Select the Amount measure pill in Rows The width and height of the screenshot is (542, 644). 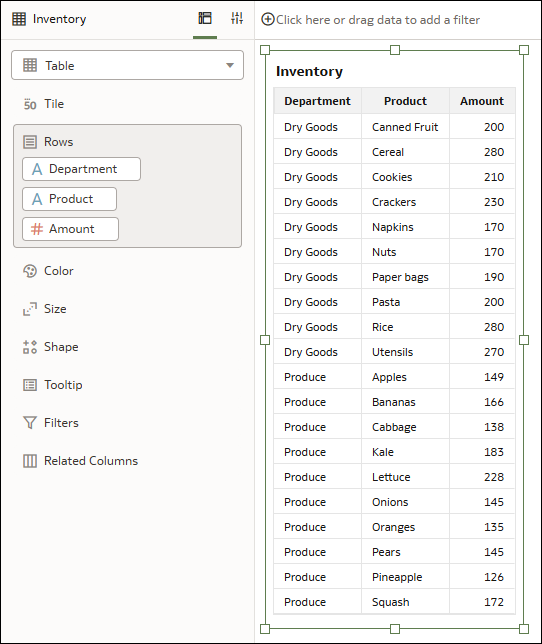tap(70, 229)
